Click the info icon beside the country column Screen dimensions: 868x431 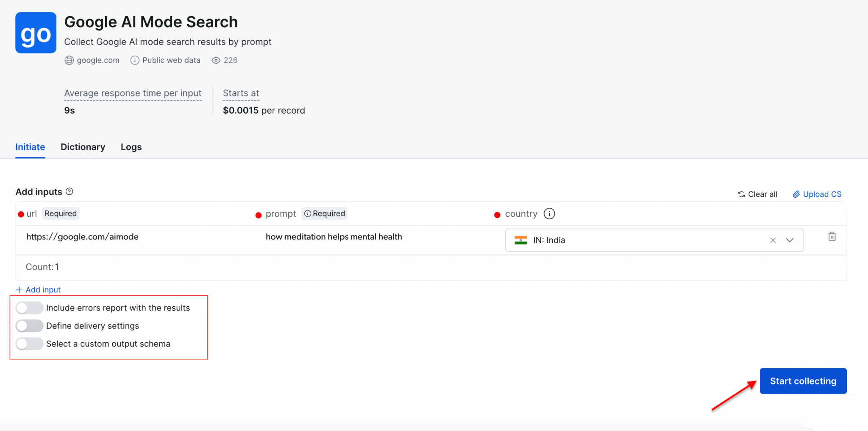pos(550,213)
